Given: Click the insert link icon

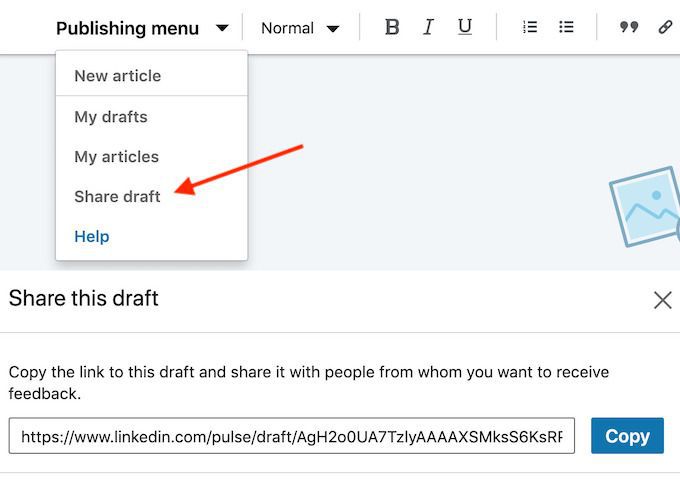Looking at the screenshot, I should click(x=665, y=28).
